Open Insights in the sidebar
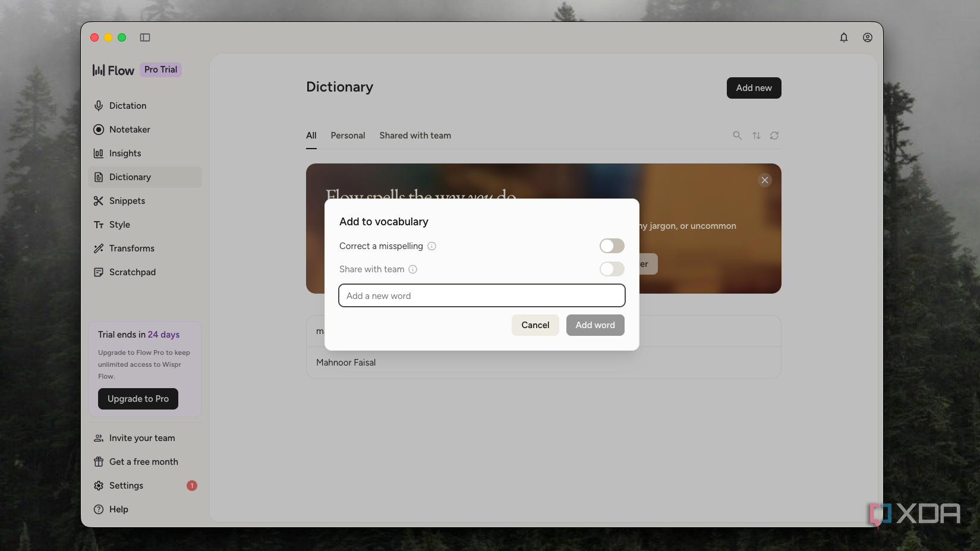Screen dimensions: 980x551 145,153
